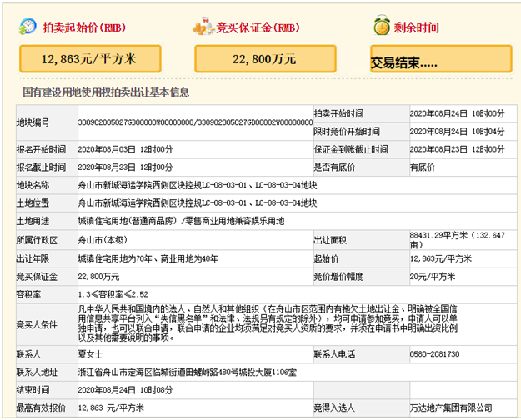Screen dimensions: 521x420
Task: Select the 土地用途 label
Action: 33,221
